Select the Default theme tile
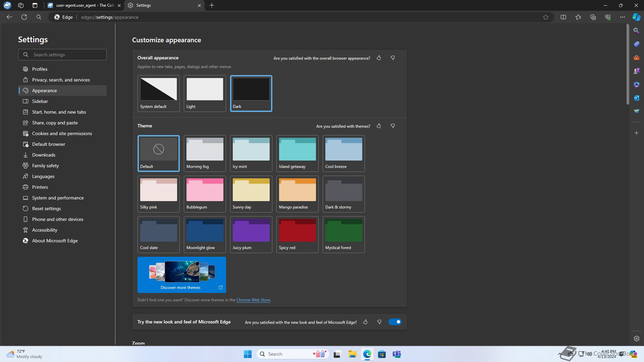Viewport: 644px width, 362px height. (x=159, y=154)
